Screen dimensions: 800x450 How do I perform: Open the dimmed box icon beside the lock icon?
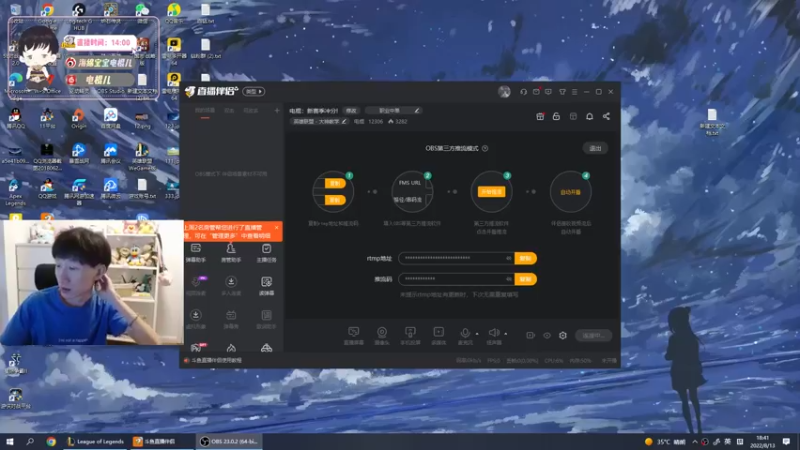tap(573, 116)
